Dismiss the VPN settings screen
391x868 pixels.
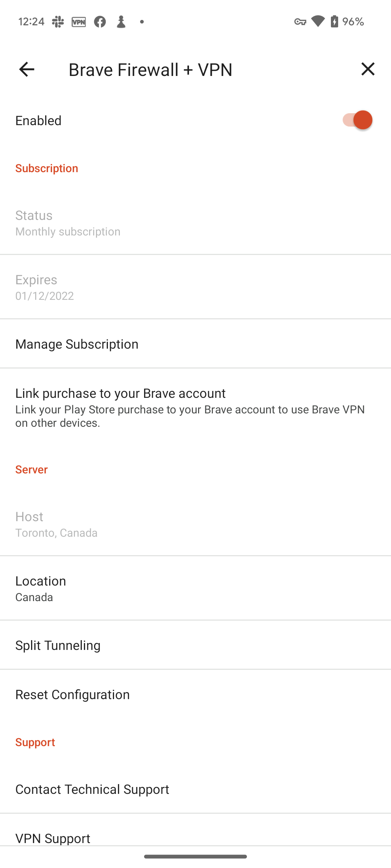pos(368,69)
